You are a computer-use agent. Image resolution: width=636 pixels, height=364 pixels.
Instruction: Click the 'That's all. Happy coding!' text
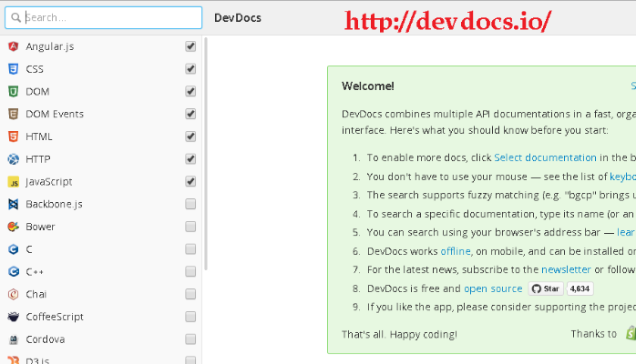399,335
